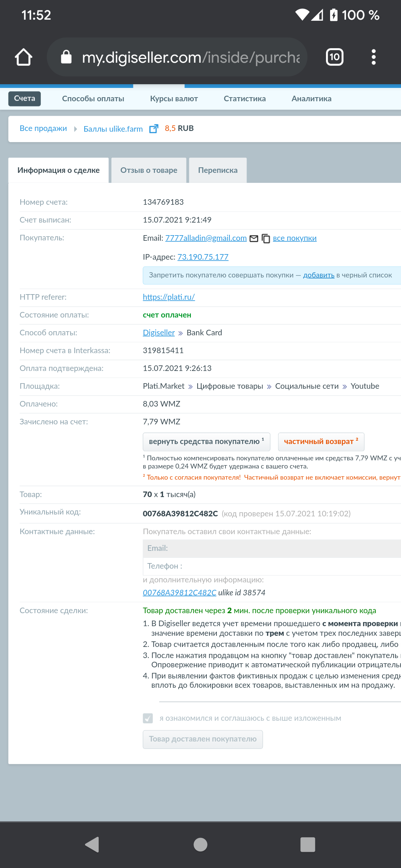
Task: Open the Digiseller payment method link
Action: point(159,333)
